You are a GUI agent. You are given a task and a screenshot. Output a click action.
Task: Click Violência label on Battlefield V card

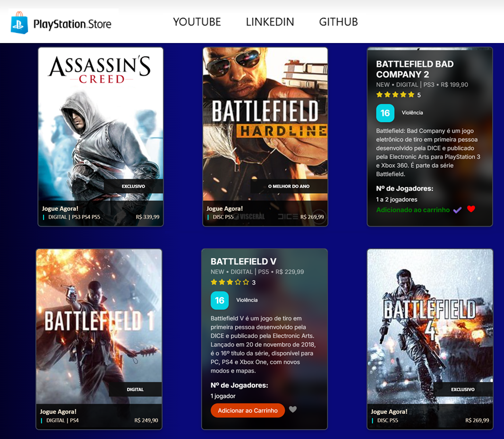247,300
